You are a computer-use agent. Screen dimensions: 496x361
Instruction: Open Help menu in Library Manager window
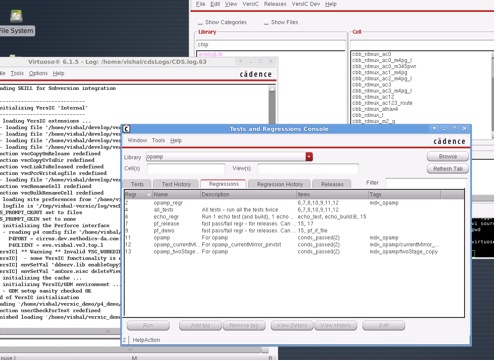(x=331, y=4)
